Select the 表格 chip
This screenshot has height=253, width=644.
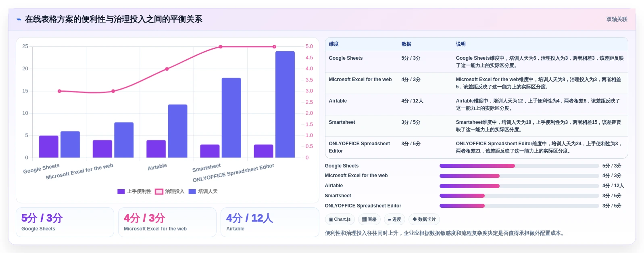369,219
